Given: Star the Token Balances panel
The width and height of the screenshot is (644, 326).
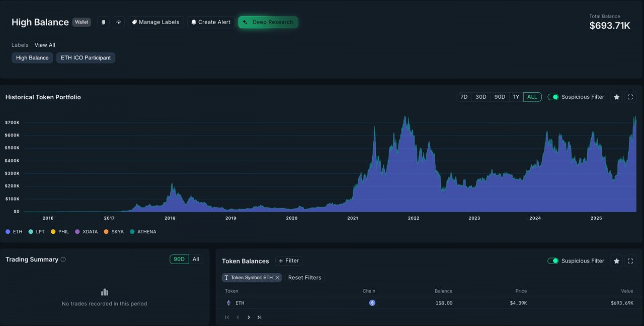Looking at the screenshot, I should tap(616, 261).
